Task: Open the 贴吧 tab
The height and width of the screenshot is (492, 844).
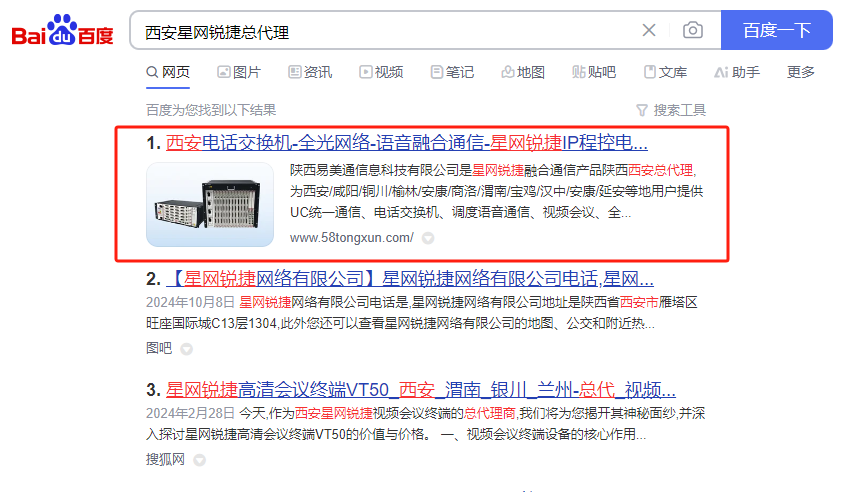Action: pyautogui.click(x=594, y=72)
